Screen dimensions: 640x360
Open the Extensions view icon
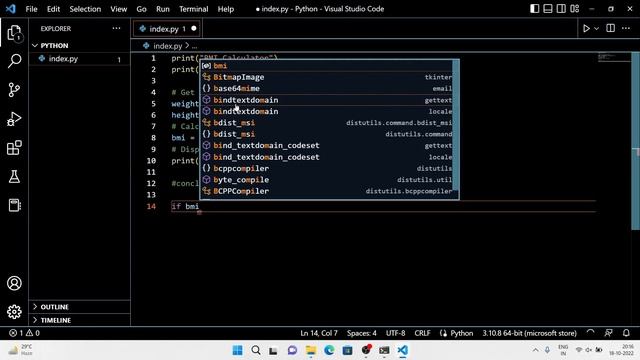pyautogui.click(x=14, y=148)
